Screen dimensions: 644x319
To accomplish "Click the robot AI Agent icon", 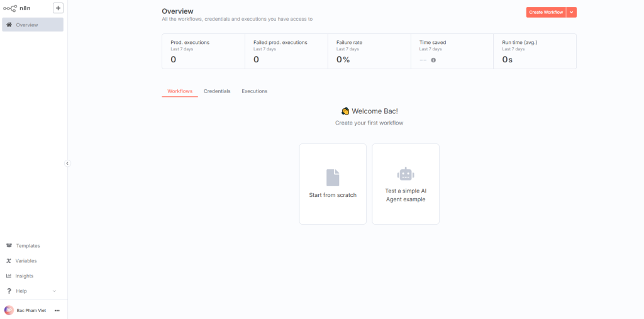I will tap(406, 174).
